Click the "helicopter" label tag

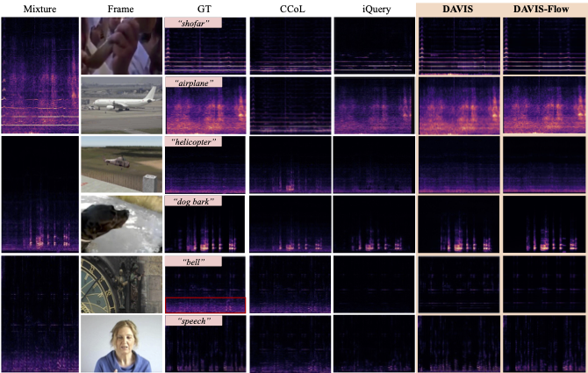click(196, 142)
